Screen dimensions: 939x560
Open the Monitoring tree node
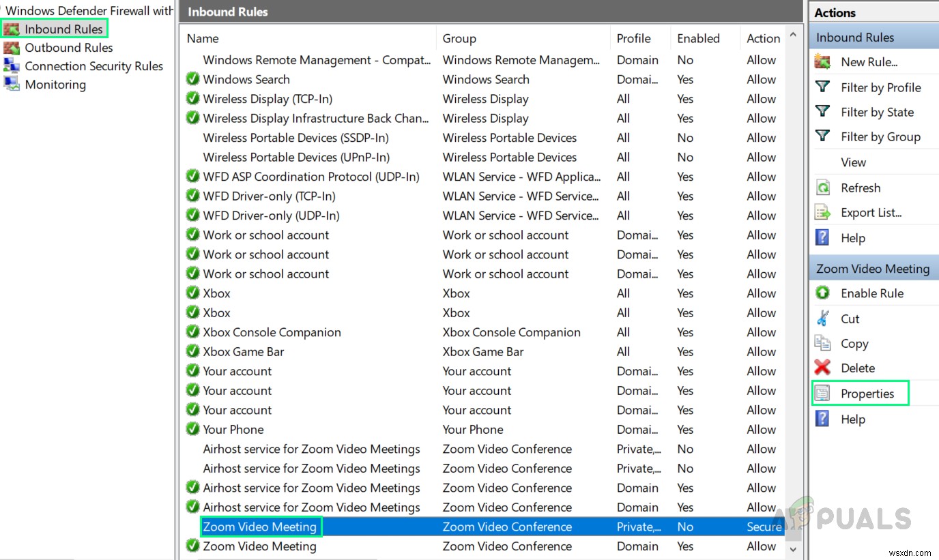55,85
